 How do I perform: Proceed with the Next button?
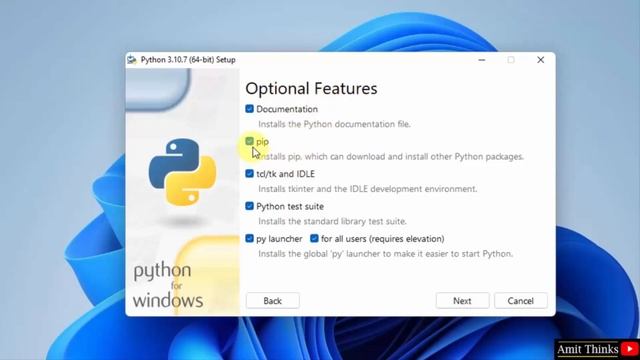point(462,301)
